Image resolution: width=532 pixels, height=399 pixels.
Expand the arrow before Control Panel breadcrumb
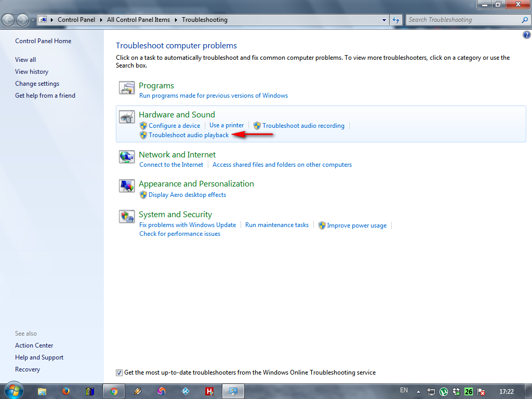point(52,20)
